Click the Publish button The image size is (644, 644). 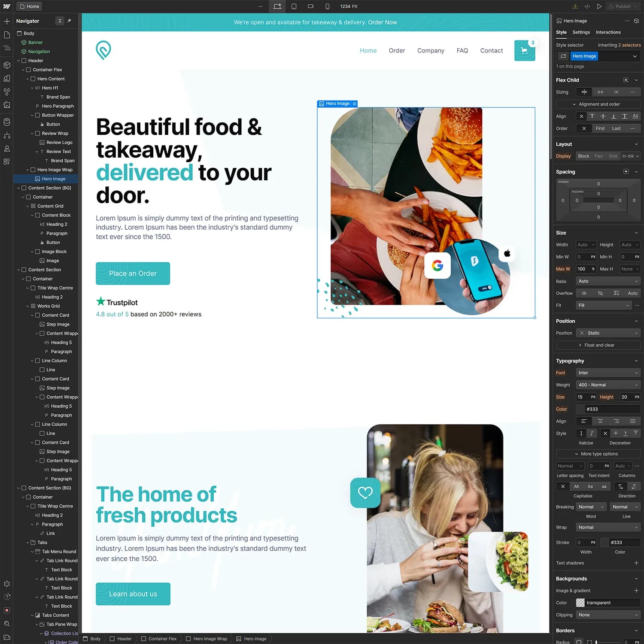[x=623, y=6]
